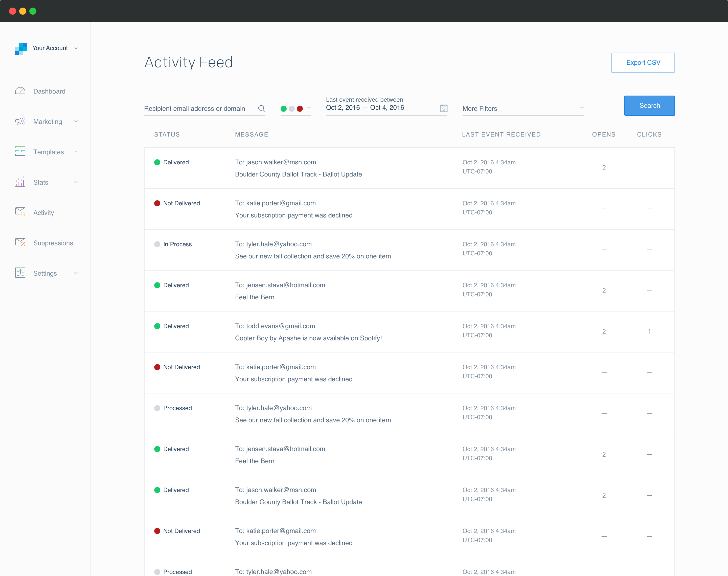Screen dimensions: 728x576
Task: Click the Templates layout icon
Action: click(x=20, y=151)
